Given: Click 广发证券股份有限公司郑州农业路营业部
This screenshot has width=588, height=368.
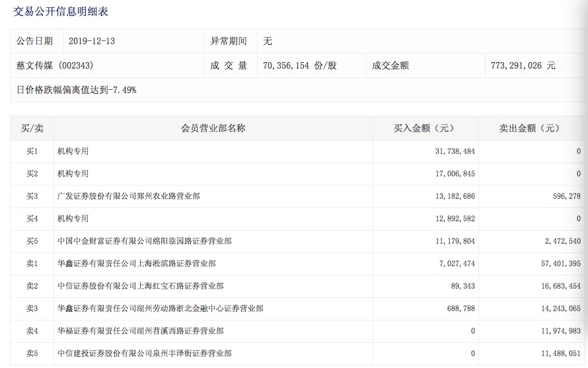Looking at the screenshot, I should click(129, 196).
